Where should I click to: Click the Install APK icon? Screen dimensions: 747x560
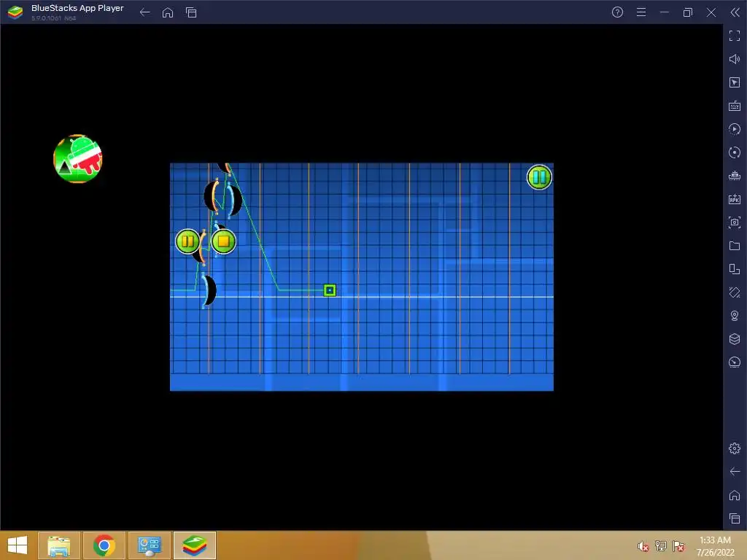[735, 199]
